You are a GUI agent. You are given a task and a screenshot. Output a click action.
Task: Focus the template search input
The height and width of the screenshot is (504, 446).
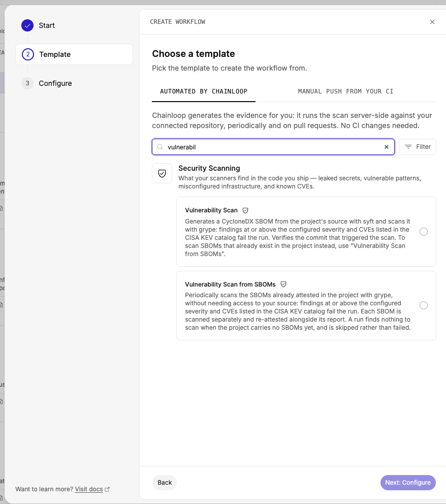[x=273, y=147]
